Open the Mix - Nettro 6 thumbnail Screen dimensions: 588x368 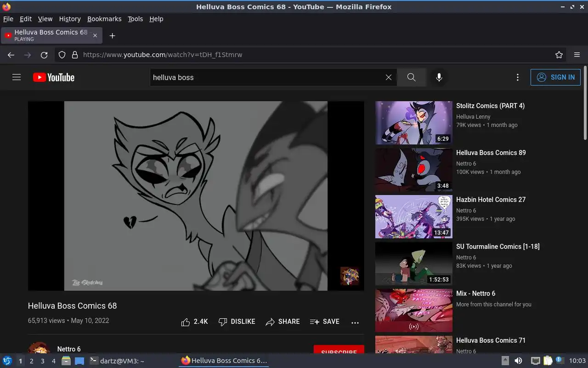pyautogui.click(x=414, y=310)
